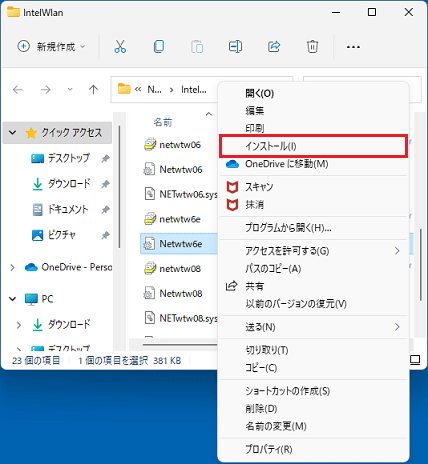The height and width of the screenshot is (464, 428).
Task: Go forward with the right arrow
Action: 46,89
